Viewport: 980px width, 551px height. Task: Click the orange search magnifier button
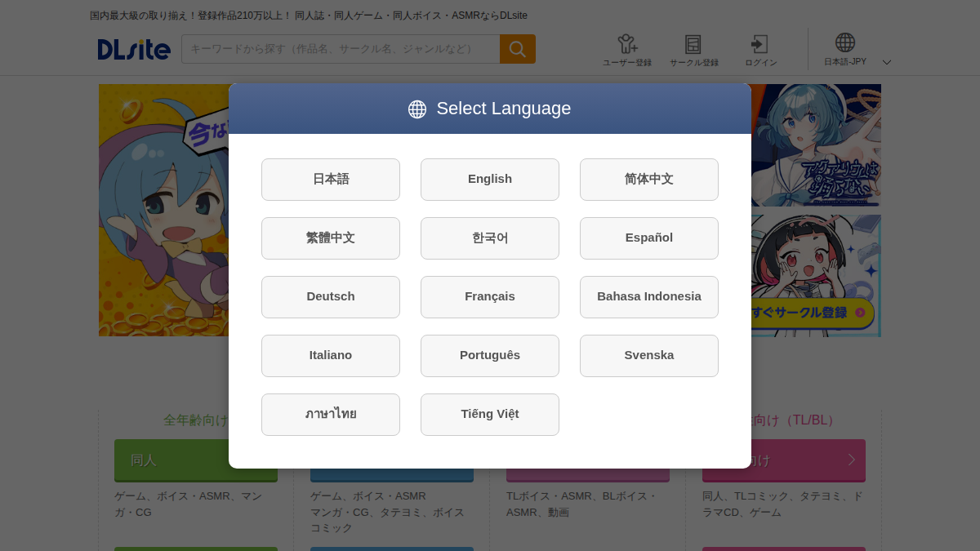[518, 49]
